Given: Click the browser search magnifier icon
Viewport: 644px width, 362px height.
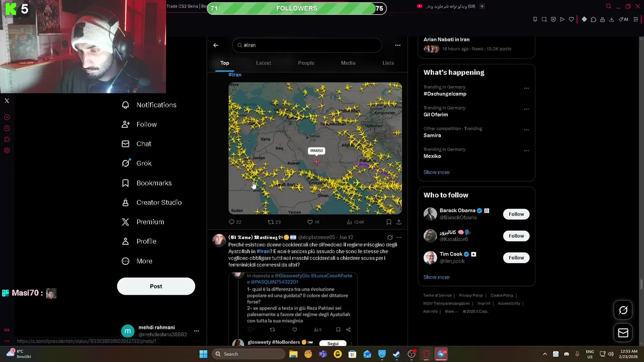Looking at the screenshot, I should pos(608,7).
